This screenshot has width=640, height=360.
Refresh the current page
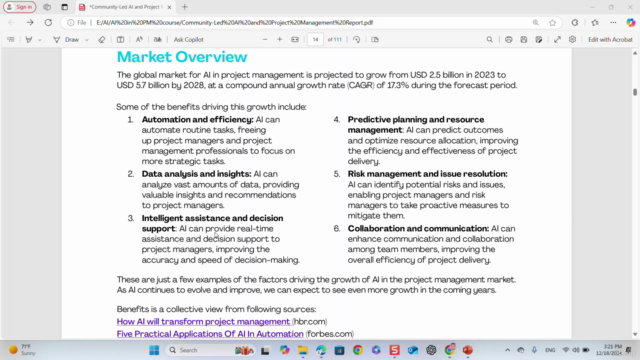coord(48,22)
